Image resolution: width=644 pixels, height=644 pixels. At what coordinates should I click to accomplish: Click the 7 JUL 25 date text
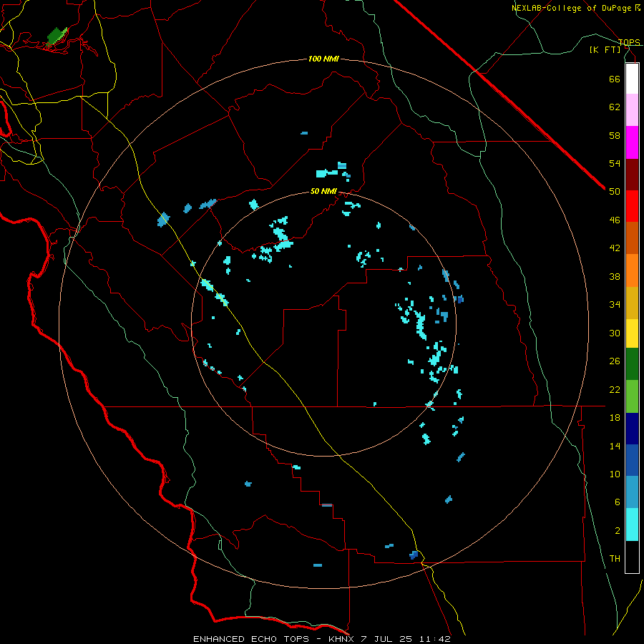387,639
